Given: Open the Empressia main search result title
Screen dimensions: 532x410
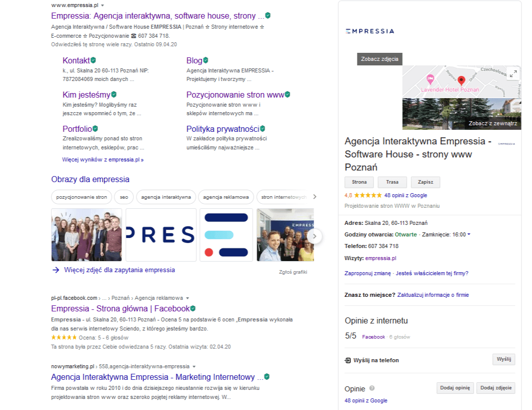Looking at the screenshot, I should pyautogui.click(x=158, y=16).
